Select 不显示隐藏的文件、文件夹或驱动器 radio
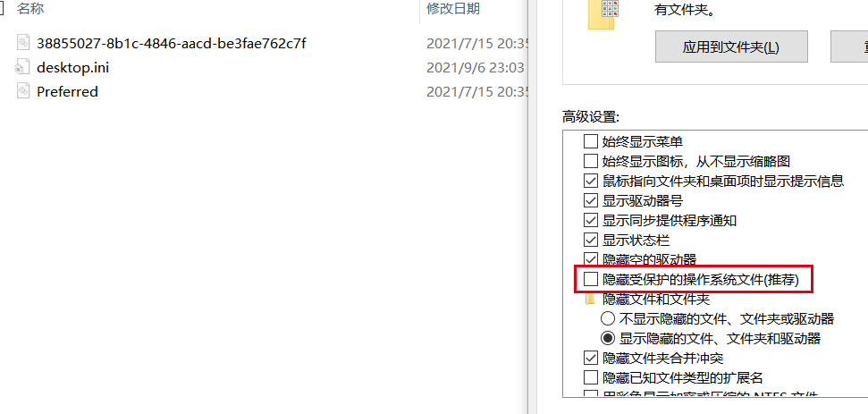Viewport: 868px width, 414px height. (x=608, y=318)
